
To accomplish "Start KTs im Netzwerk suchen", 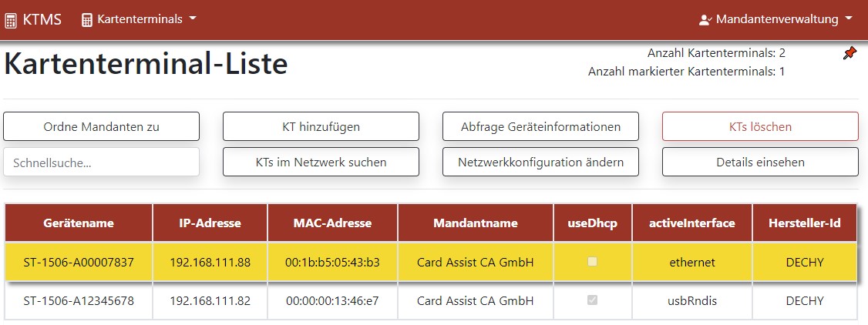I will (x=321, y=162).
